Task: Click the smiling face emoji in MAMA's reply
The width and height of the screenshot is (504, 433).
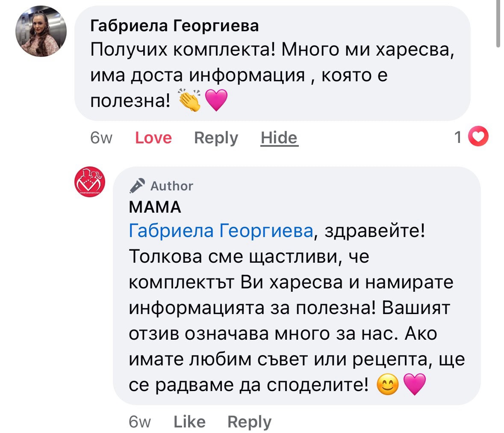Action: [x=388, y=385]
